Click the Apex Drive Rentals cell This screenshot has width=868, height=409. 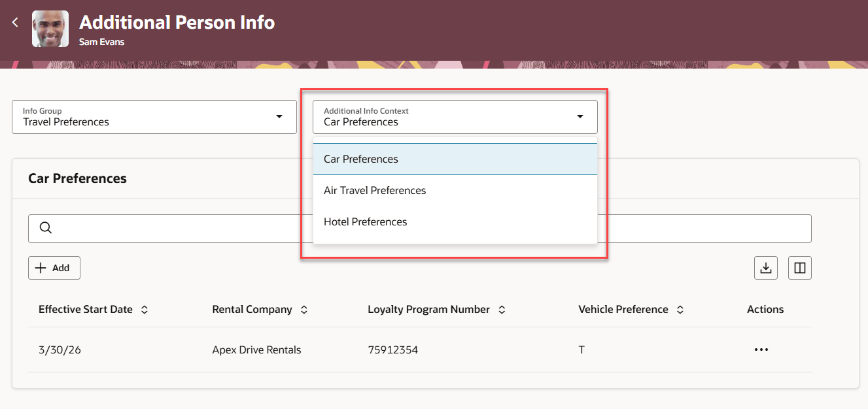pos(256,350)
